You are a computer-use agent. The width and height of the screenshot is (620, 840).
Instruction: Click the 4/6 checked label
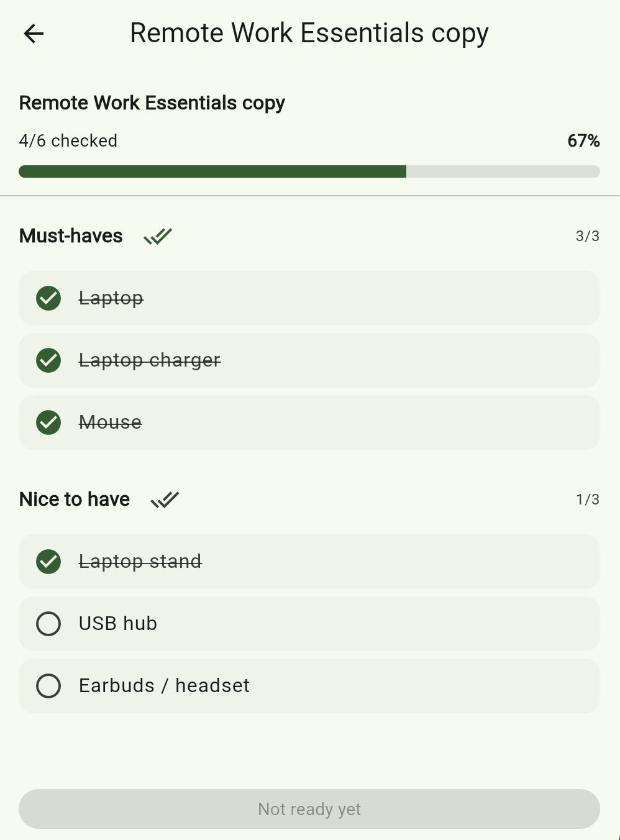click(68, 141)
